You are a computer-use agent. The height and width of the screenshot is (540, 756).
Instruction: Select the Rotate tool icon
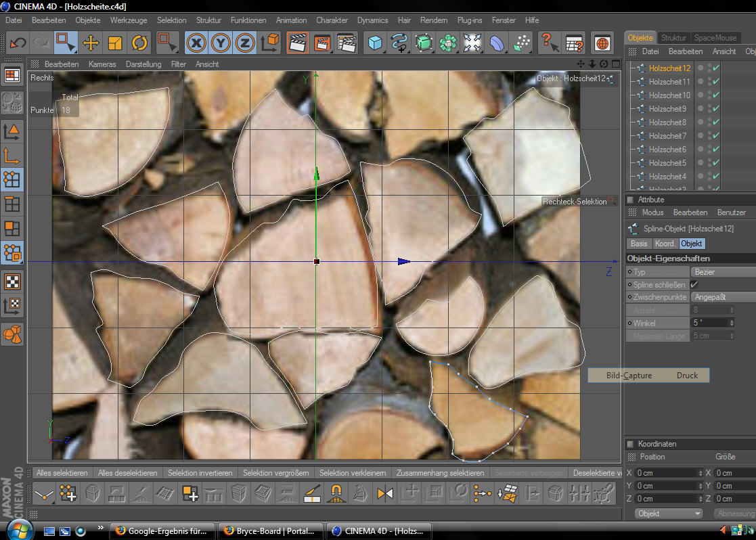pos(139,43)
